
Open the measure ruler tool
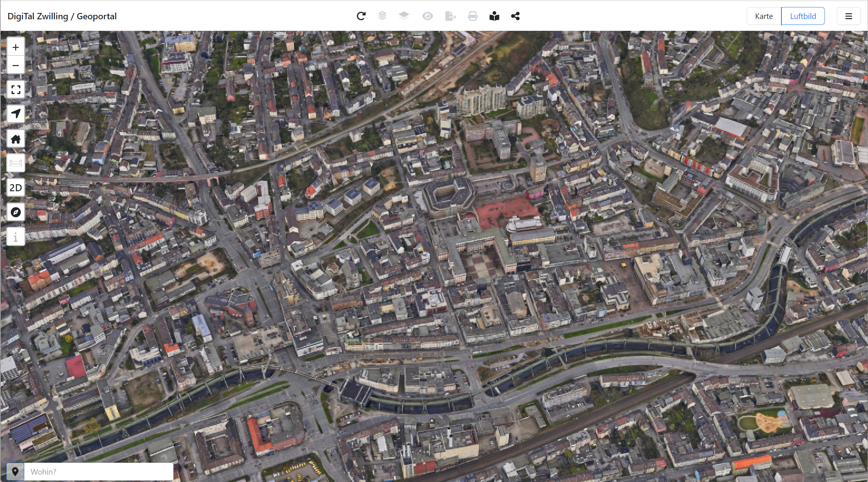click(x=16, y=163)
